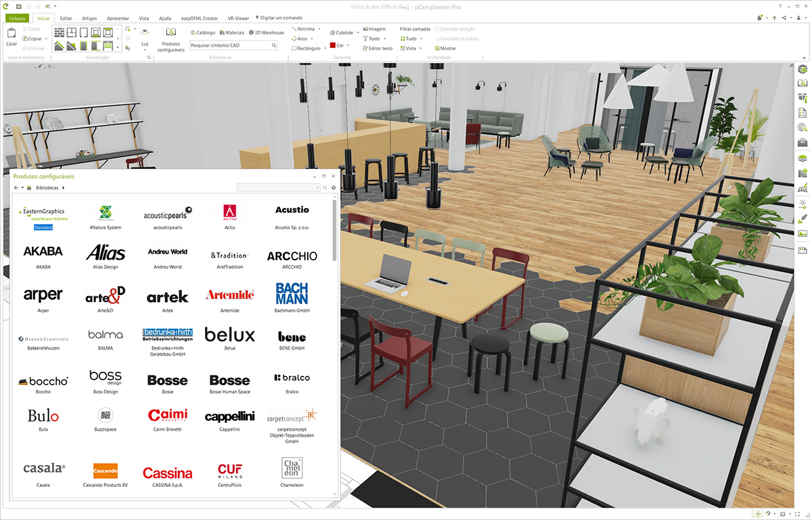Expand the Cubóide dropdown arrow
Screen dimensions: 812x520
pyautogui.click(x=357, y=32)
